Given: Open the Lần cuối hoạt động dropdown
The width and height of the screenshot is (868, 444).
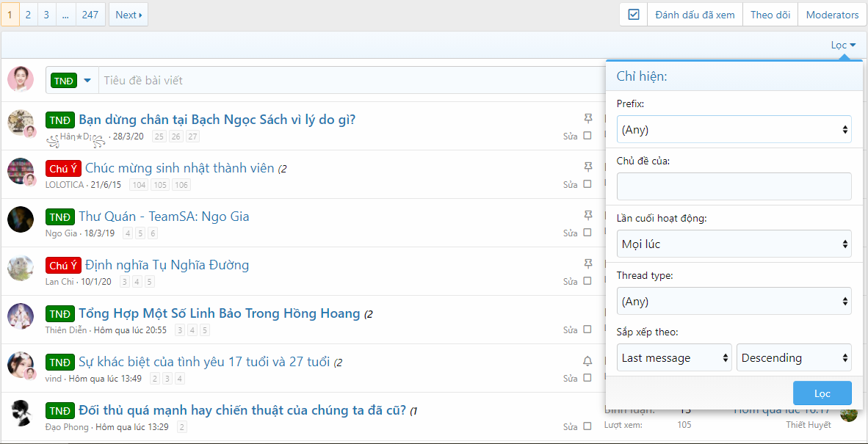Looking at the screenshot, I should 734,244.
